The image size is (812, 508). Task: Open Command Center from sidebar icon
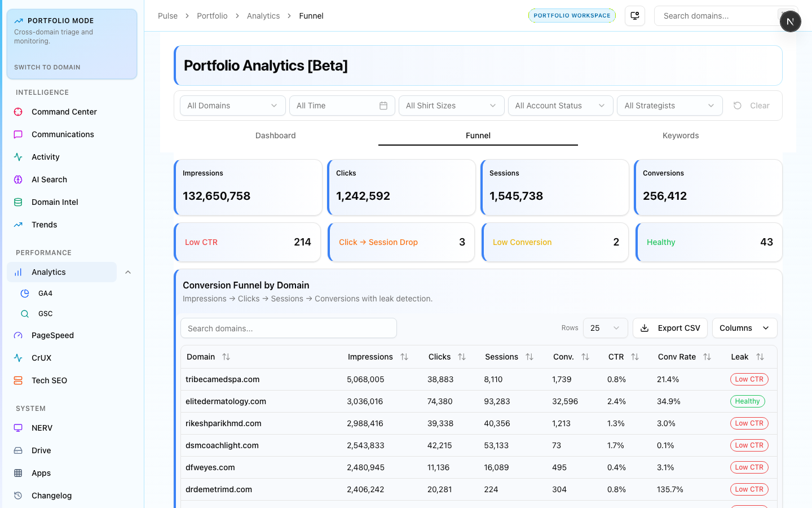[18, 112]
